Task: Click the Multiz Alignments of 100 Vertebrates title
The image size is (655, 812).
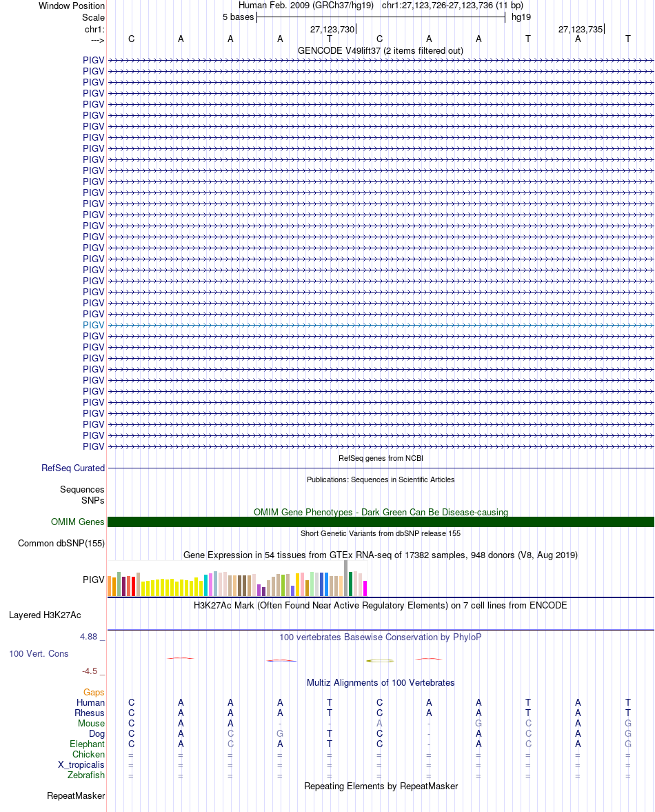Action: [381, 682]
